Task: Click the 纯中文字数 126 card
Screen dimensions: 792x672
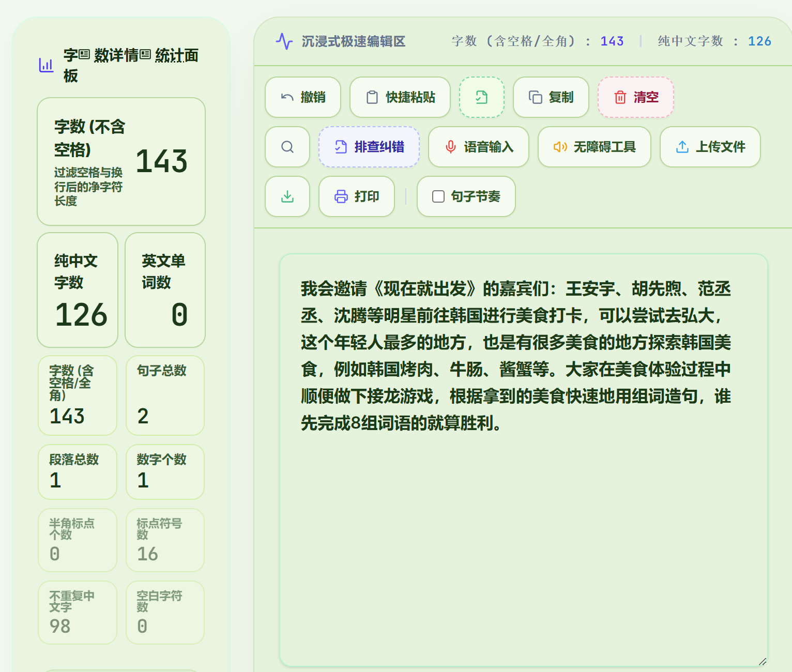Action: coord(78,290)
